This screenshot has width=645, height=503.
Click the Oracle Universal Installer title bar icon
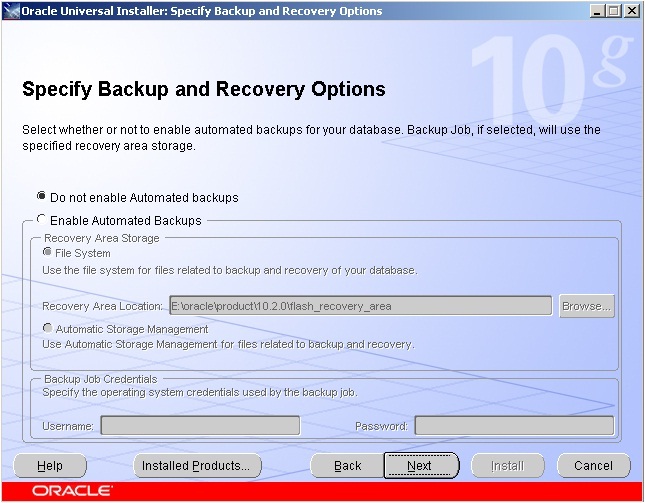point(10,11)
